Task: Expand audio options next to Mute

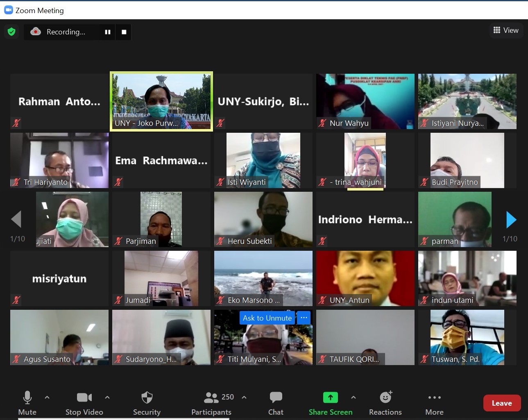Action: click(x=47, y=397)
